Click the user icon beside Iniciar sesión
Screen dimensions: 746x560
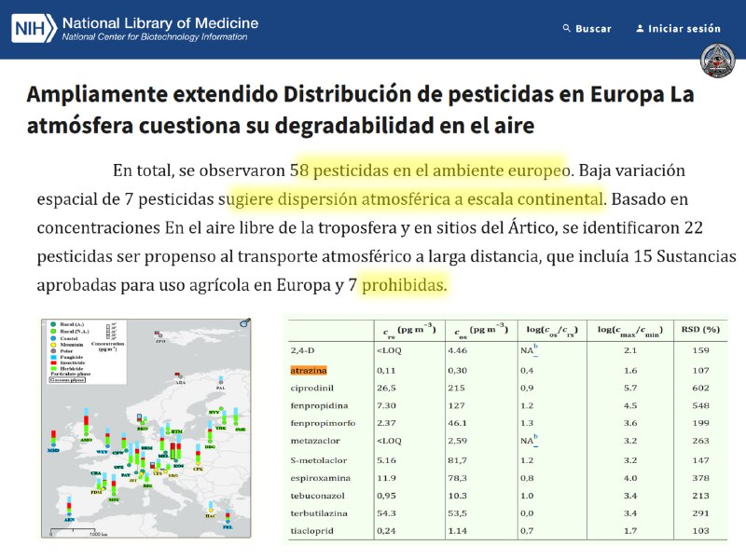pyautogui.click(x=640, y=29)
